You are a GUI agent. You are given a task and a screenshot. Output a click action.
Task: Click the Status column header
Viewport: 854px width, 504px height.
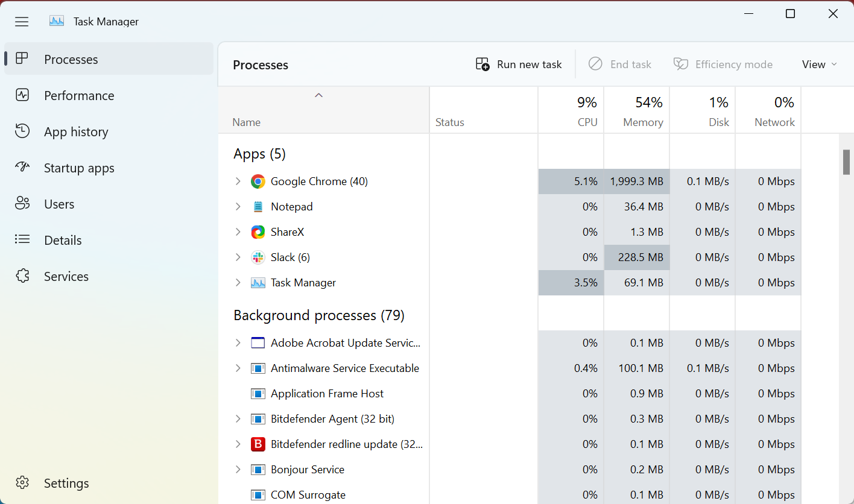click(x=484, y=110)
